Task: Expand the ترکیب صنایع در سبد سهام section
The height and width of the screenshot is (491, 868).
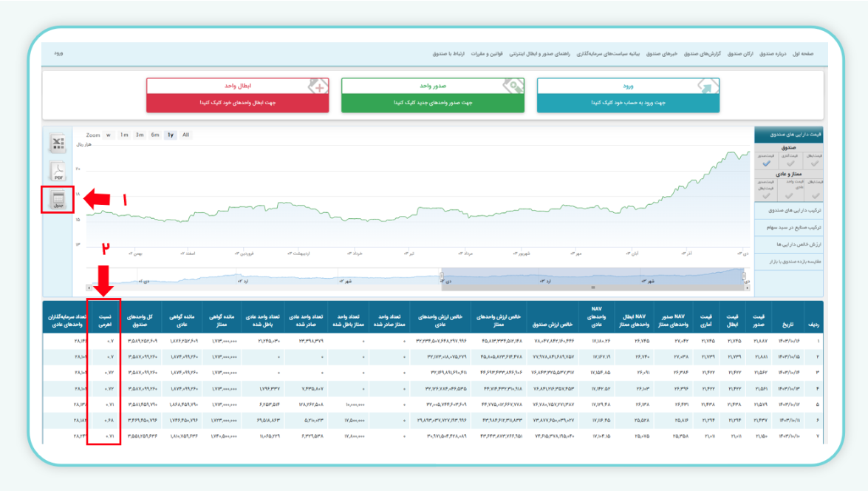Action: click(790, 228)
